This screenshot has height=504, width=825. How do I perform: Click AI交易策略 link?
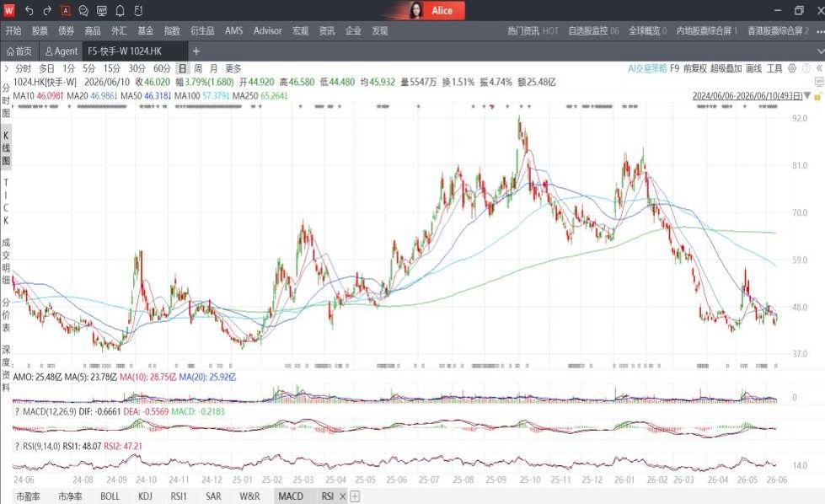point(647,68)
